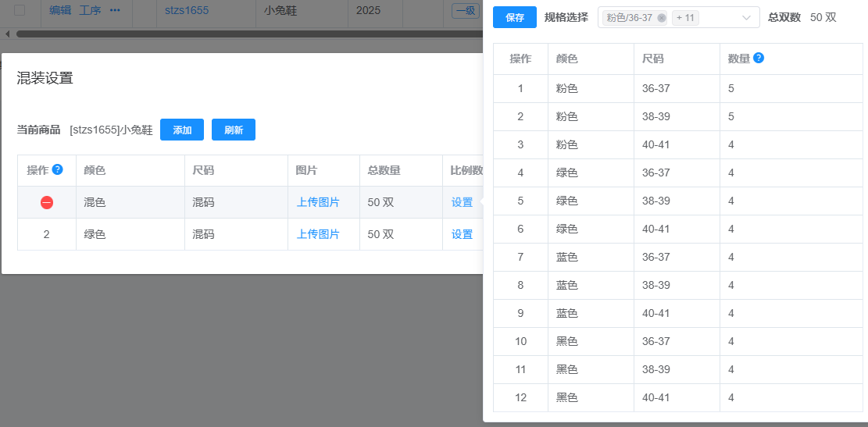Click the 编辑 link in the top row
The width and height of the screenshot is (868, 427).
(x=60, y=10)
